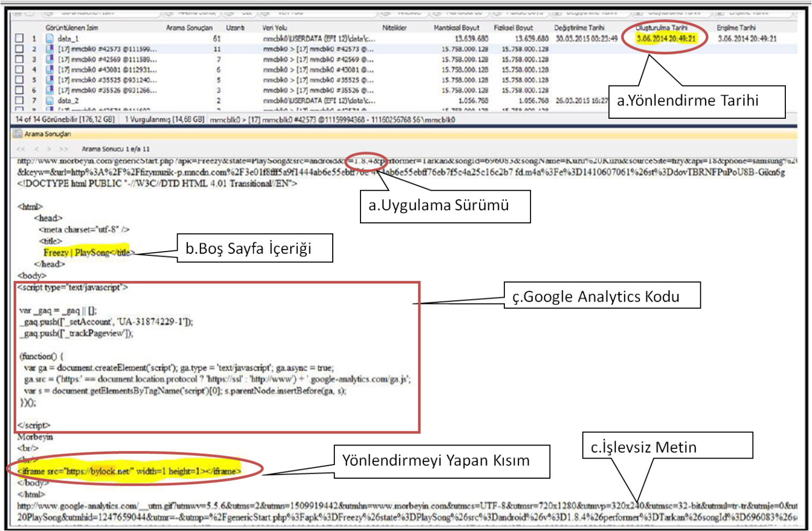Click the morbeyin.com genericStart.php URL line
This screenshot has height=531, width=812.
point(407,161)
